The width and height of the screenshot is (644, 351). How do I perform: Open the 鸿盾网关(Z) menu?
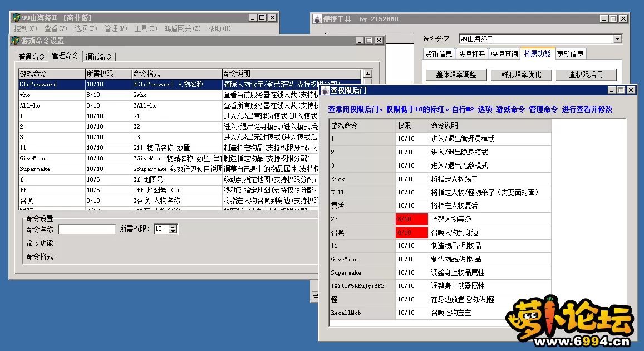coord(183,28)
